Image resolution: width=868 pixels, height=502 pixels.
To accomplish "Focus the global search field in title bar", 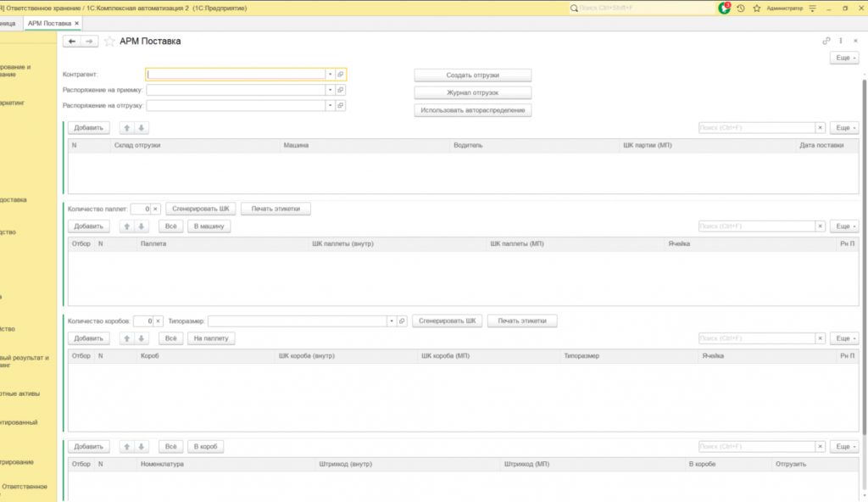I will click(x=643, y=8).
